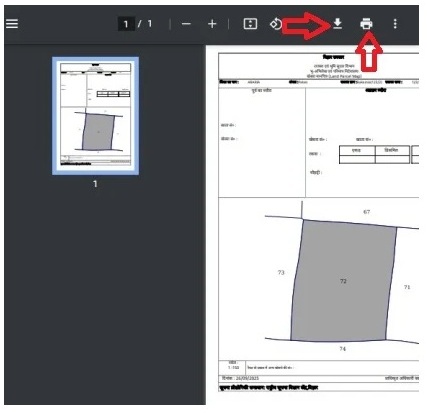Screen dimensions: 427x413
Task: Click plot number 71 label on map
Action: 407,287
